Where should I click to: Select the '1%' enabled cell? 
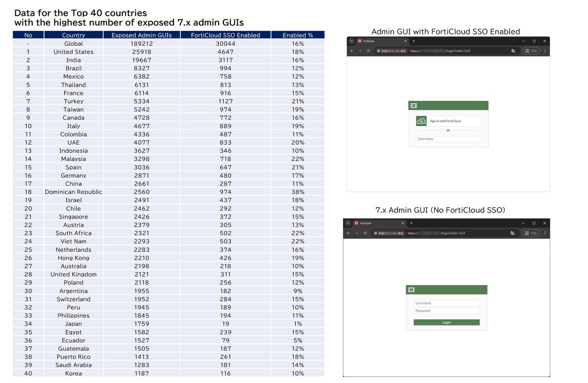[x=298, y=324]
